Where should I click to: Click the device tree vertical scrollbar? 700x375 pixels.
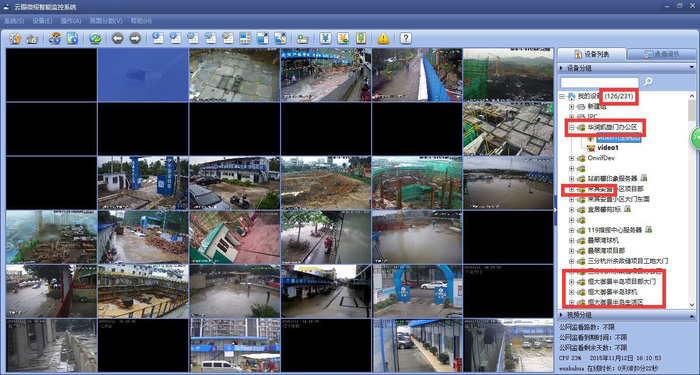coord(692,200)
